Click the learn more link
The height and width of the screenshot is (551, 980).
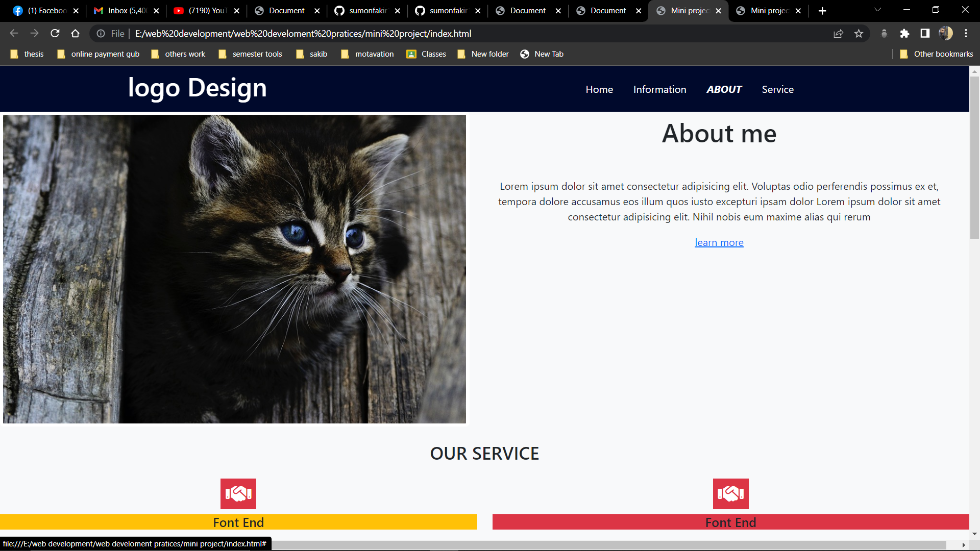point(719,242)
